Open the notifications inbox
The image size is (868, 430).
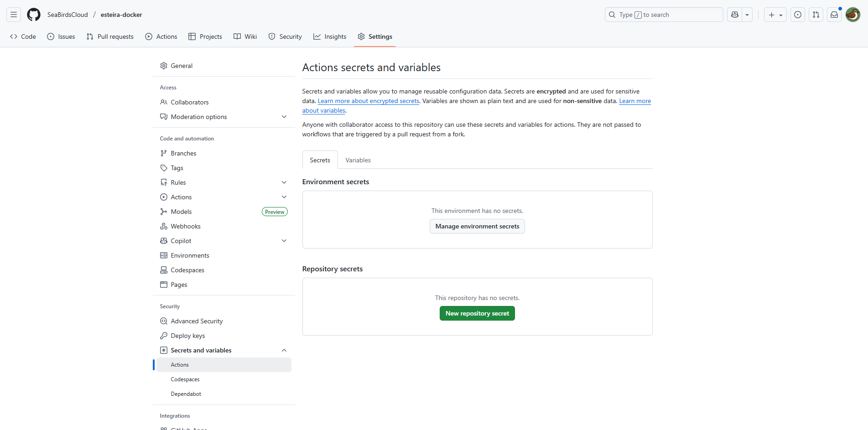[834, 15]
